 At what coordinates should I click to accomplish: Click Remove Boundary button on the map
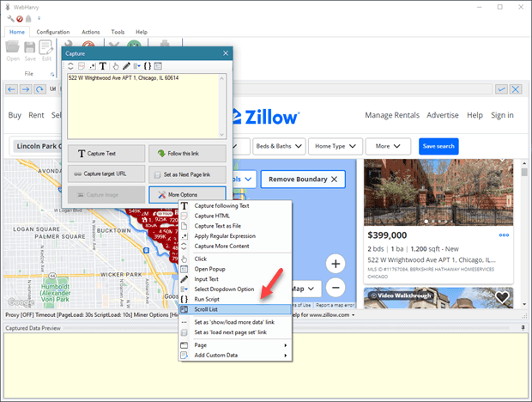click(303, 180)
